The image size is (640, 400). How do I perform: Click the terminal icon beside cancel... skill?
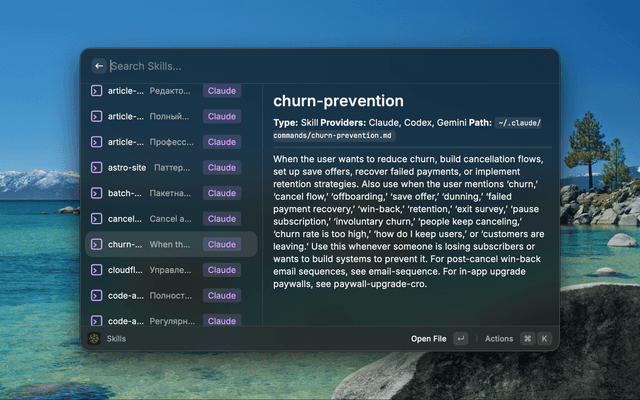click(x=96, y=219)
